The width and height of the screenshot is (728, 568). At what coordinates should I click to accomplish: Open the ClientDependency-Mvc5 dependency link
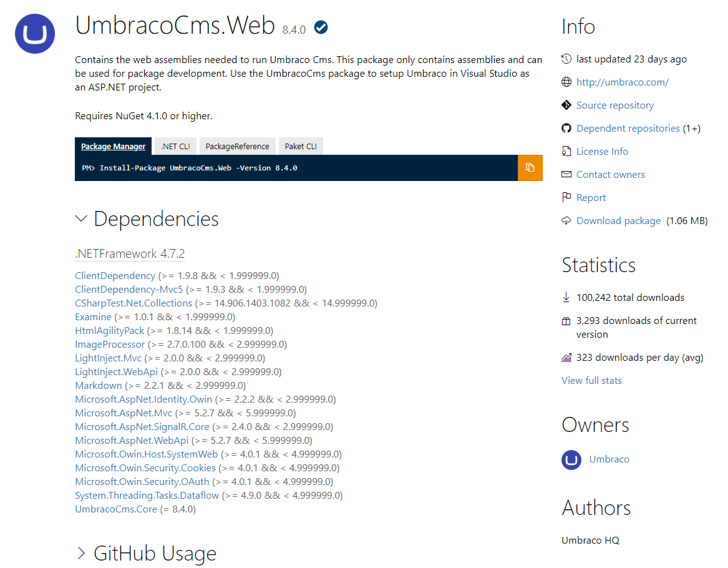[x=129, y=290]
